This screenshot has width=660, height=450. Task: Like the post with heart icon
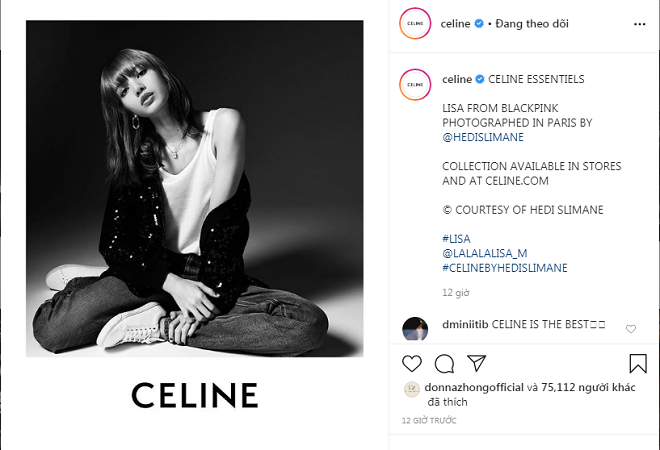click(x=412, y=363)
